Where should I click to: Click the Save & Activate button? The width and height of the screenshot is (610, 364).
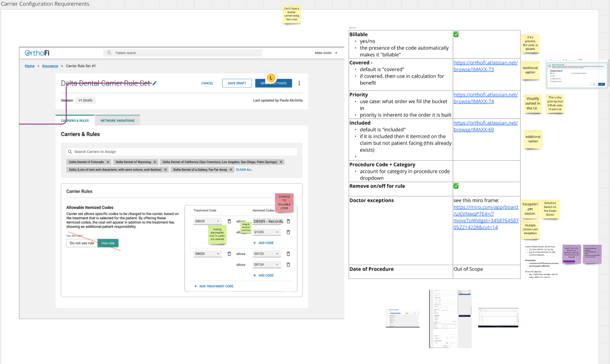pyautogui.click(x=274, y=83)
